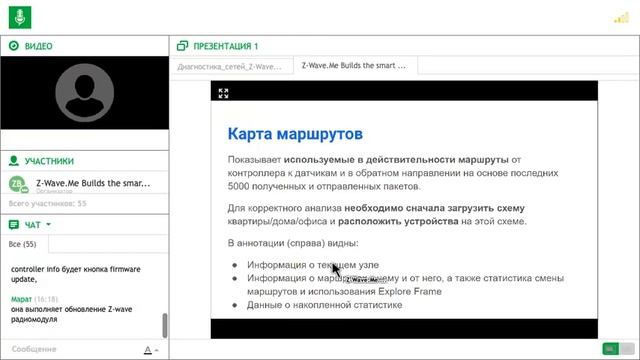
Task: Click the Презентация 1 panel icon
Action: (x=182, y=46)
